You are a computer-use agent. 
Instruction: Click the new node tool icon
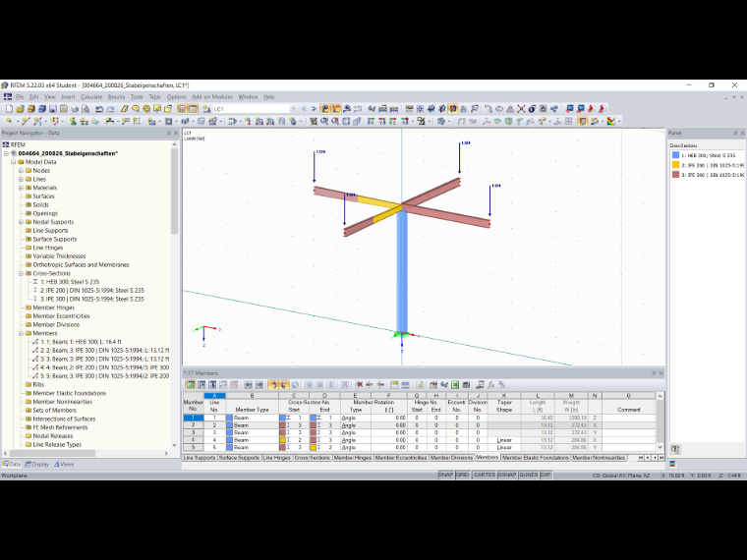pos(9,122)
